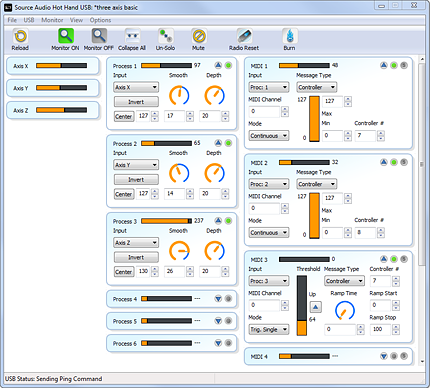This screenshot has height=388, width=430.
Task: Click the MIDI 3 Ramp Stop field
Action: [381, 329]
